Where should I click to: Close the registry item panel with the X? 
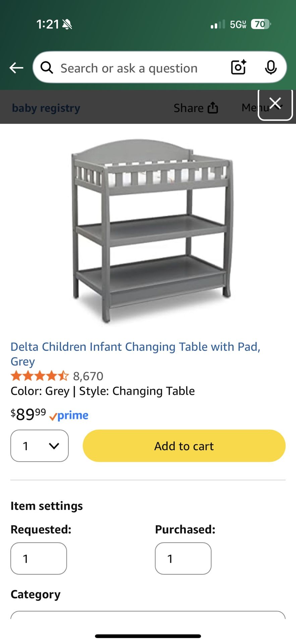[x=275, y=103]
